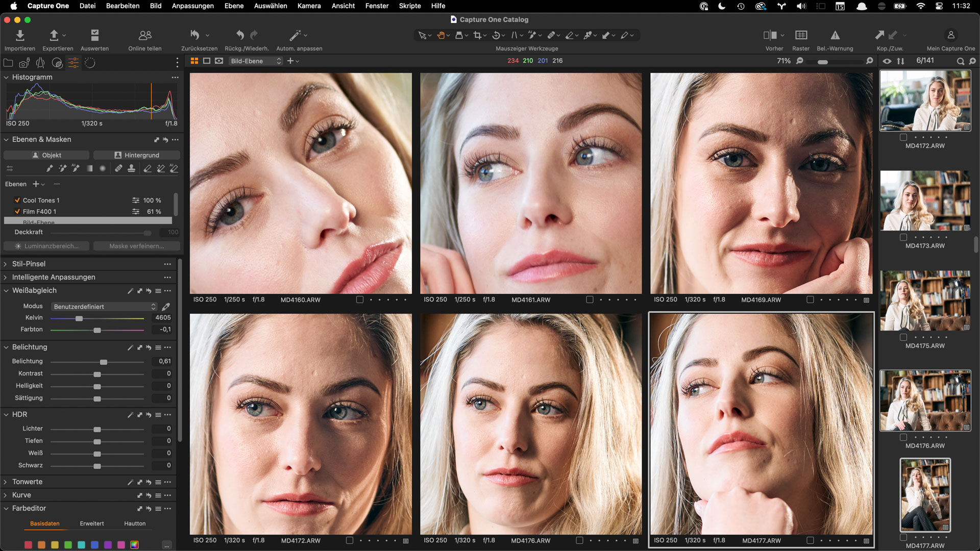Select the linear gradient mask tool
Viewport: 980px width, 551px height.
(89, 168)
